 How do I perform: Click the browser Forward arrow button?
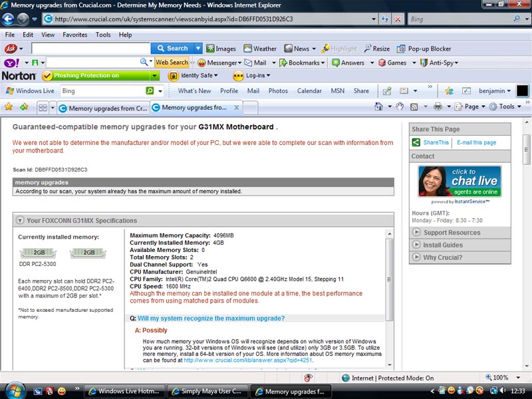[x=23, y=19]
